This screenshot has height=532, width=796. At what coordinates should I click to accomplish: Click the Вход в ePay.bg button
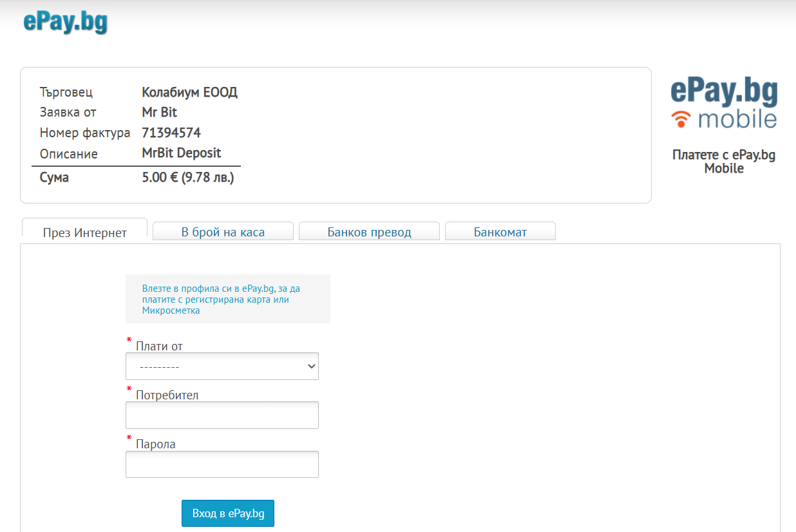click(x=228, y=513)
